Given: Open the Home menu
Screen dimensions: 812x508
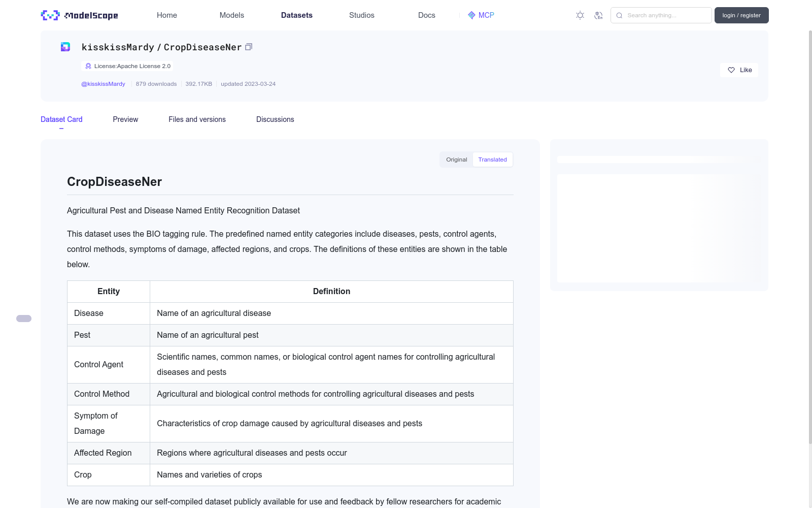Looking at the screenshot, I should (167, 15).
